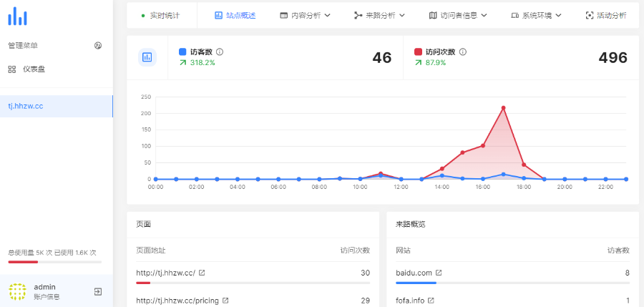The width and height of the screenshot is (644, 307).
Task: Open the fofa.info referrer link
Action: pos(410,301)
